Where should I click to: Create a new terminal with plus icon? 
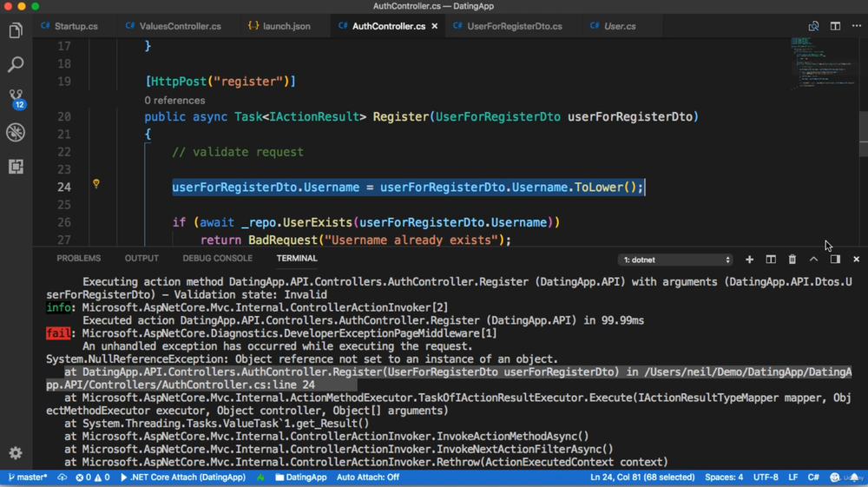point(750,259)
